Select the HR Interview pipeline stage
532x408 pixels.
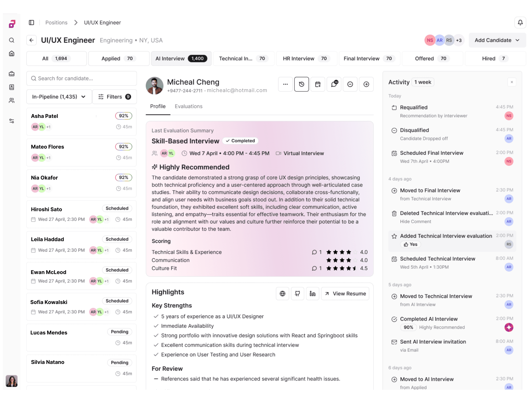point(306,58)
